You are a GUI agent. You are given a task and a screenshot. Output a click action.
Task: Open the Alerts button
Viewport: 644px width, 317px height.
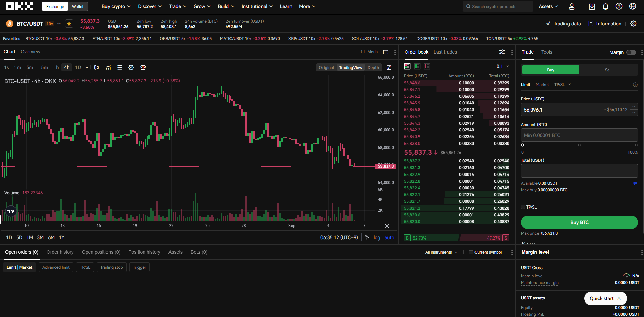click(x=369, y=52)
